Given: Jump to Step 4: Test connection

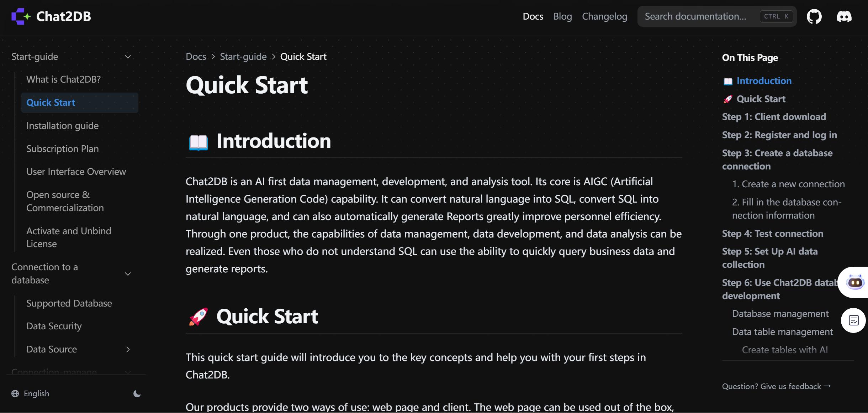Looking at the screenshot, I should point(773,234).
